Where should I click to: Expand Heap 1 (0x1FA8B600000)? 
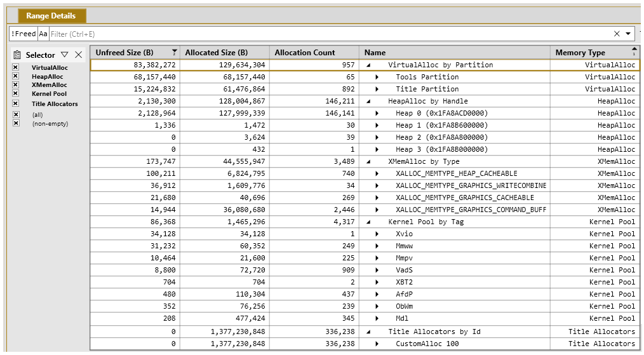pyautogui.click(x=377, y=125)
